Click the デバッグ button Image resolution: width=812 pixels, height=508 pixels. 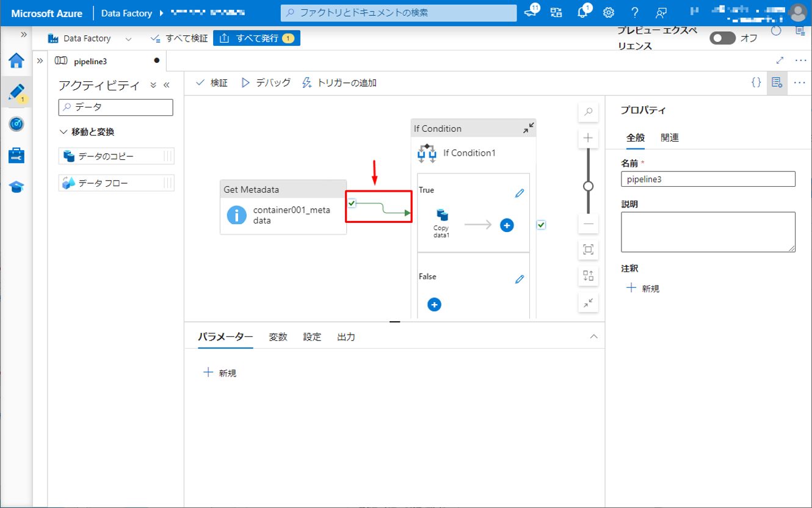(266, 82)
